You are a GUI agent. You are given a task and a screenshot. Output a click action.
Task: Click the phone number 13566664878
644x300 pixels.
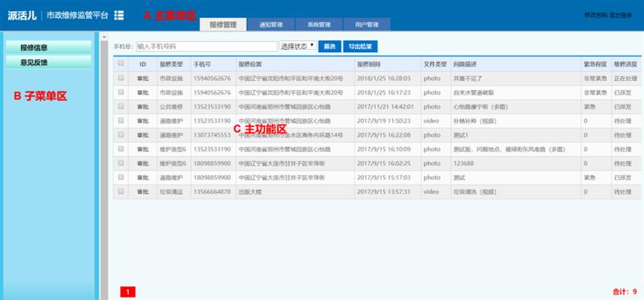coord(213,192)
